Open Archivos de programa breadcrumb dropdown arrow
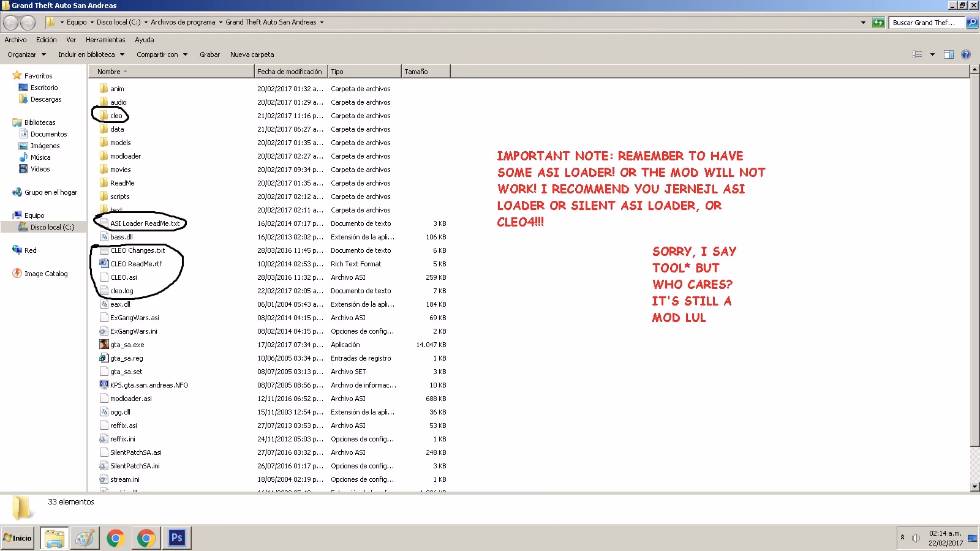The width and height of the screenshot is (980, 551). pos(220,23)
